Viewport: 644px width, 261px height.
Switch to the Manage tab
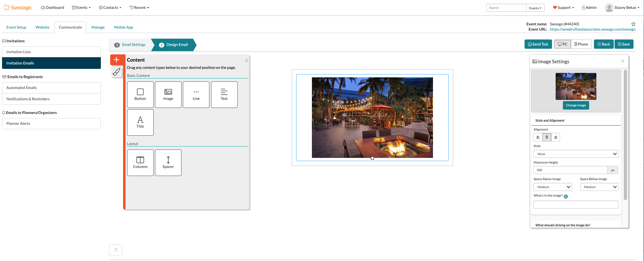(98, 27)
